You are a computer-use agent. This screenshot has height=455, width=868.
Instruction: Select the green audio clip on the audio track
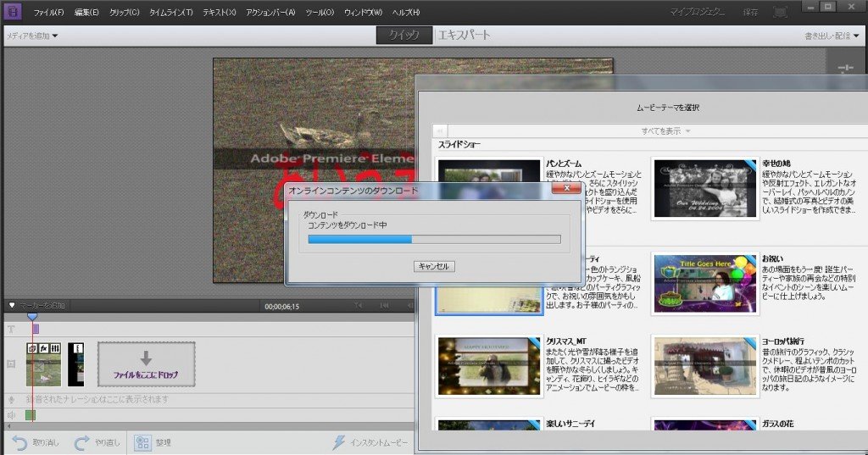tap(31, 414)
